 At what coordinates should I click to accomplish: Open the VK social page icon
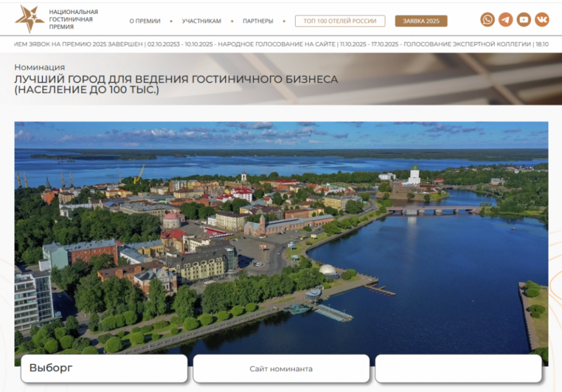click(542, 20)
